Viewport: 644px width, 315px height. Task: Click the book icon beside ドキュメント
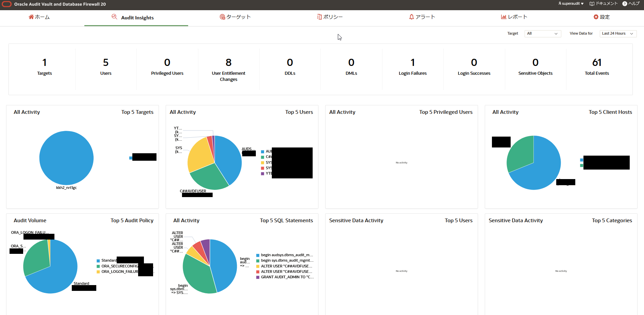coord(592,4)
